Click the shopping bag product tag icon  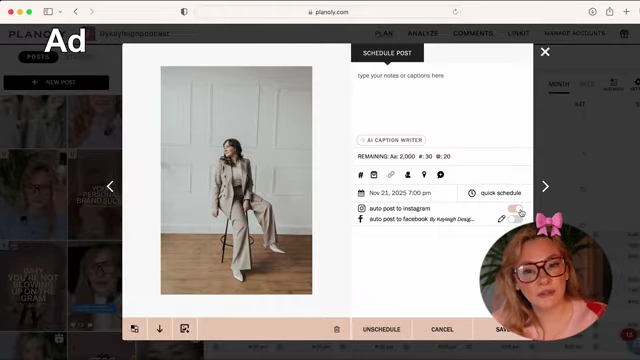pyautogui.click(x=374, y=175)
